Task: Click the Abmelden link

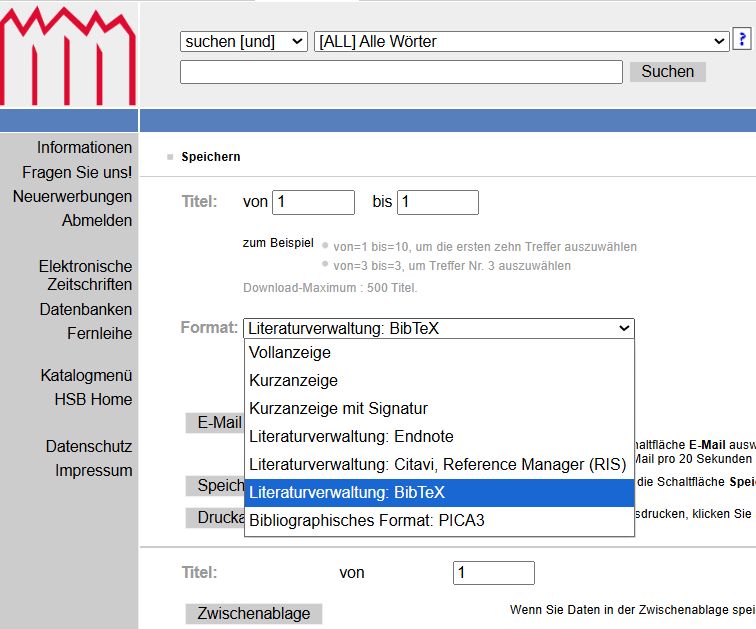Action: tap(97, 220)
